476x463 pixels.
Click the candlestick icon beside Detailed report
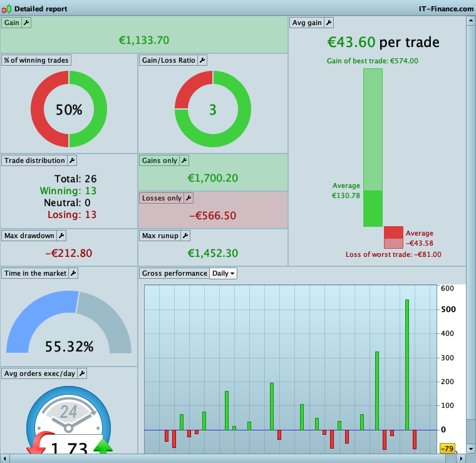pyautogui.click(x=7, y=9)
